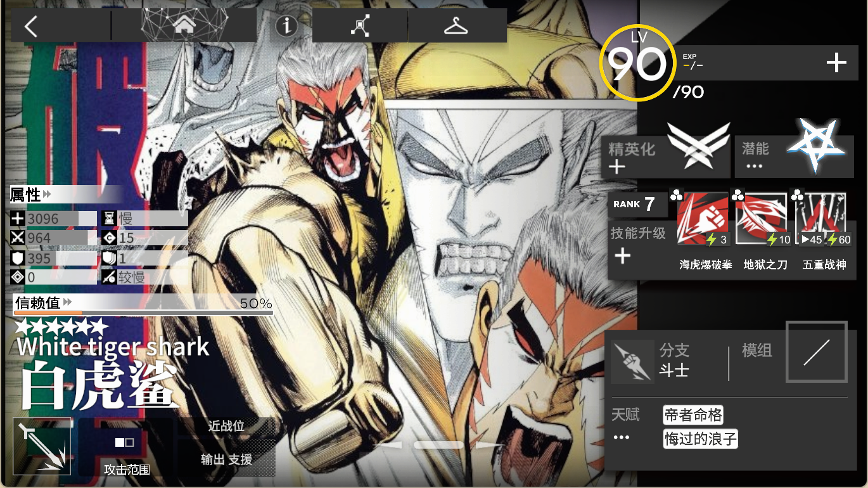868x488 pixels.
Task: Select the 悔过的浪子 talent tag
Action: tap(701, 439)
